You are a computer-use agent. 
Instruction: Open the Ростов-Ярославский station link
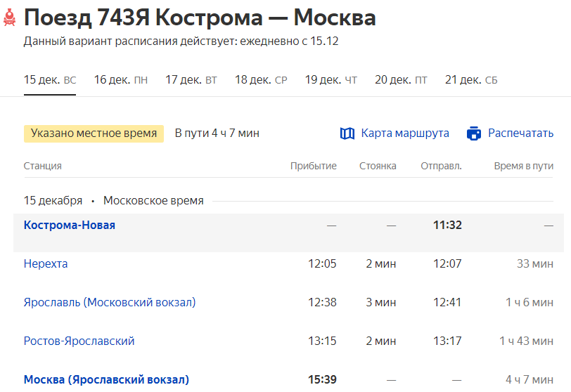[79, 341]
